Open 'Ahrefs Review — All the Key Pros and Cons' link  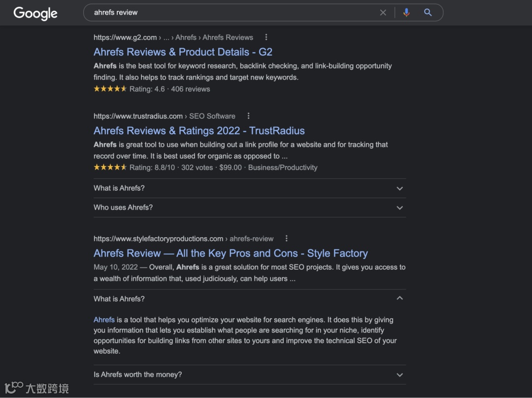tap(231, 253)
